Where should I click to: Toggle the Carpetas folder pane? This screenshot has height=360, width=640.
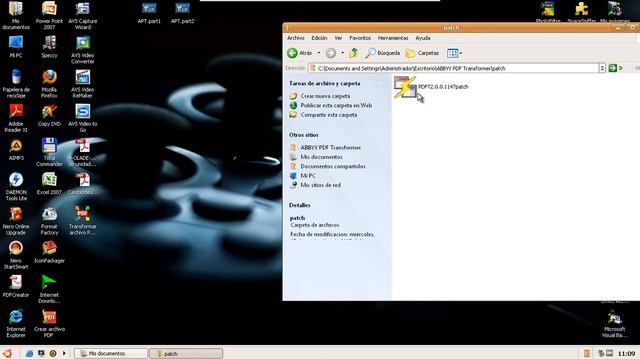tap(422, 53)
